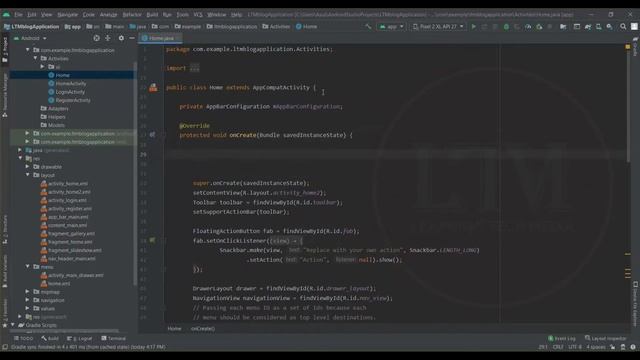Click the Activities breadcrumb in navigation bar
The height and width of the screenshot is (360, 640).
(276, 27)
